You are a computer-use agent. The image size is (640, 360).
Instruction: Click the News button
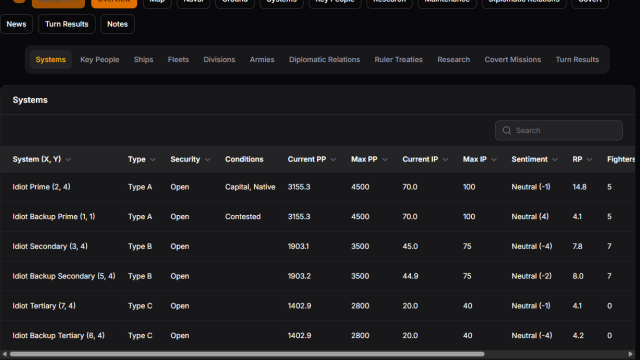point(16,24)
